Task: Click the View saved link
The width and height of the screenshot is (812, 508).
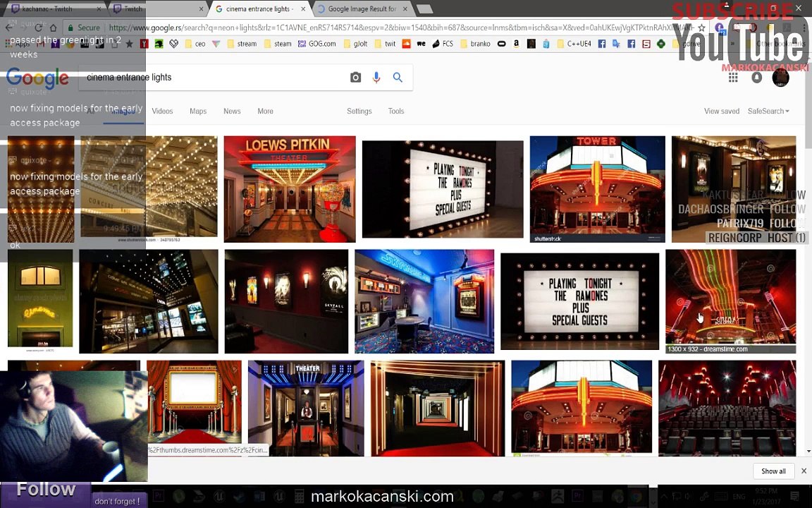Action: (x=721, y=111)
